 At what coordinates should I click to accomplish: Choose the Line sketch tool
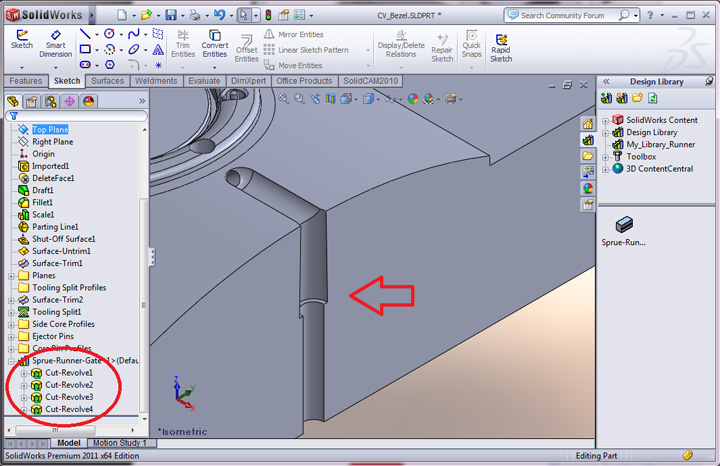85,34
